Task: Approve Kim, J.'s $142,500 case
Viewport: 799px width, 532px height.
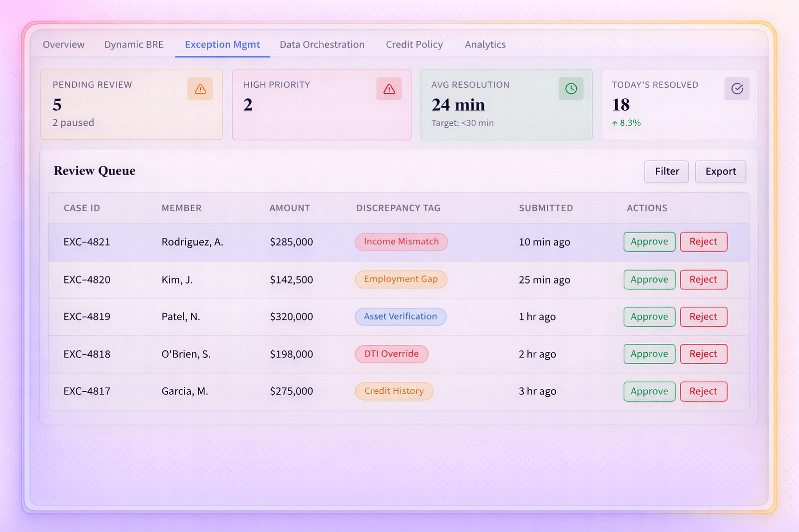Action: [649, 279]
